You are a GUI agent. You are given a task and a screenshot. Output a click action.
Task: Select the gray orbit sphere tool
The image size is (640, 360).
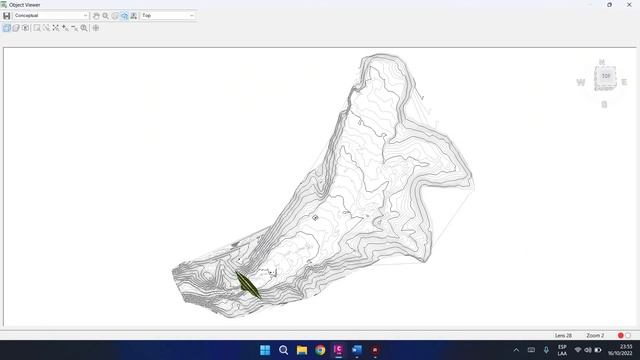click(115, 16)
